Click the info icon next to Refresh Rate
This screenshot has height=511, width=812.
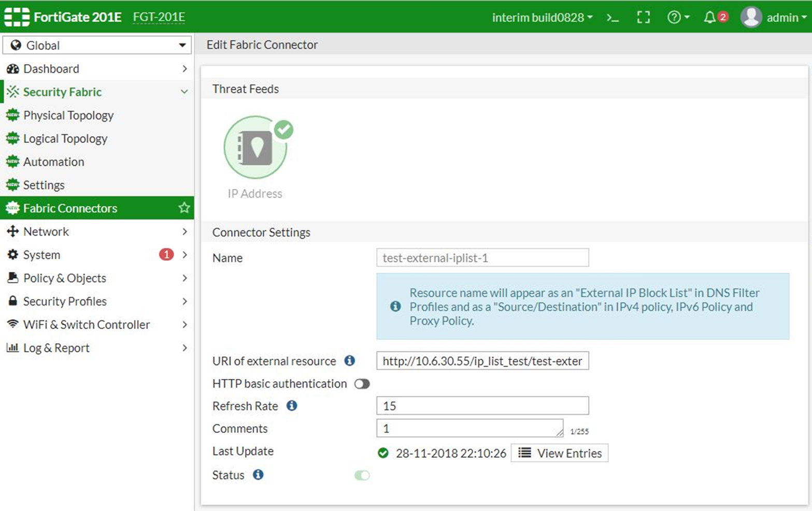(x=292, y=406)
